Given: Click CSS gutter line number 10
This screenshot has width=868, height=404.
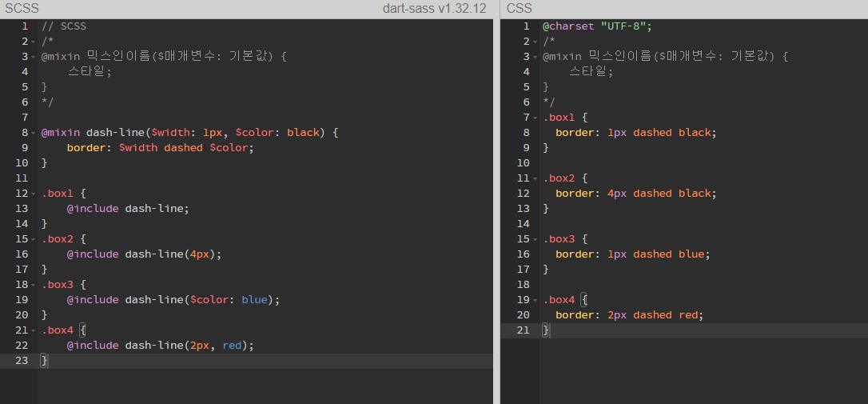Looking at the screenshot, I should tap(524, 163).
